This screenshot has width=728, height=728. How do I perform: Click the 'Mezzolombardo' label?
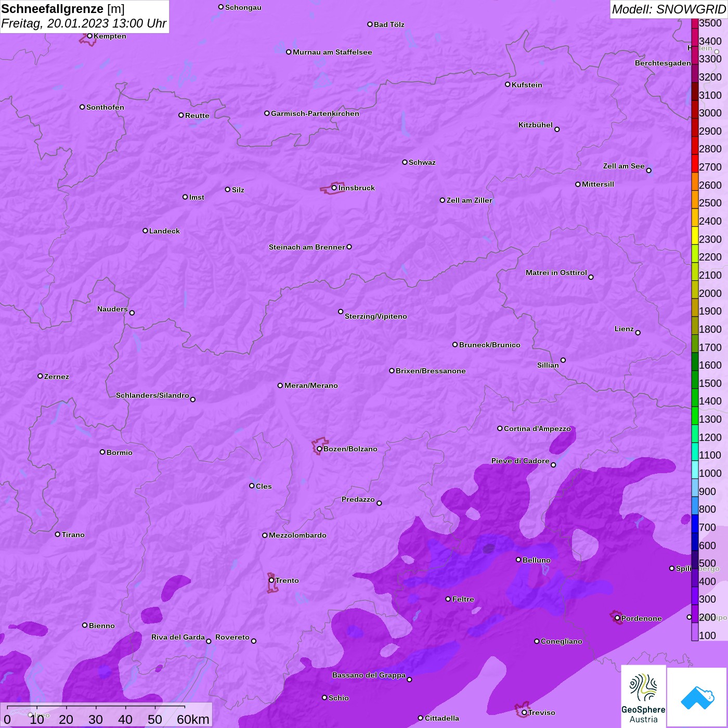[297, 535]
